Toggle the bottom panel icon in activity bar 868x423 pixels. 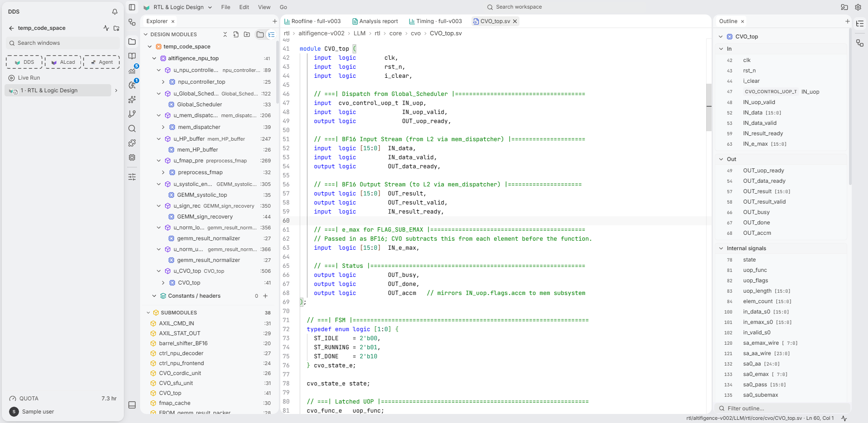(x=132, y=405)
